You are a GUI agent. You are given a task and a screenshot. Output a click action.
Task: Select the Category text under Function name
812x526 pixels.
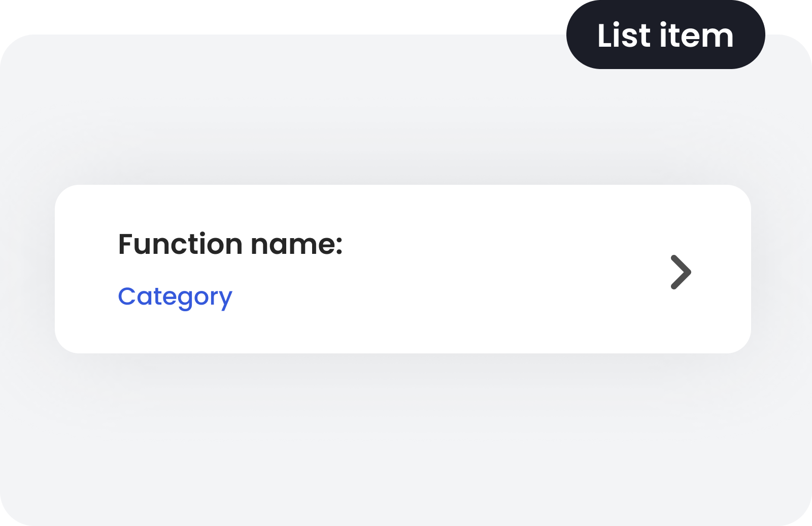[175, 297]
